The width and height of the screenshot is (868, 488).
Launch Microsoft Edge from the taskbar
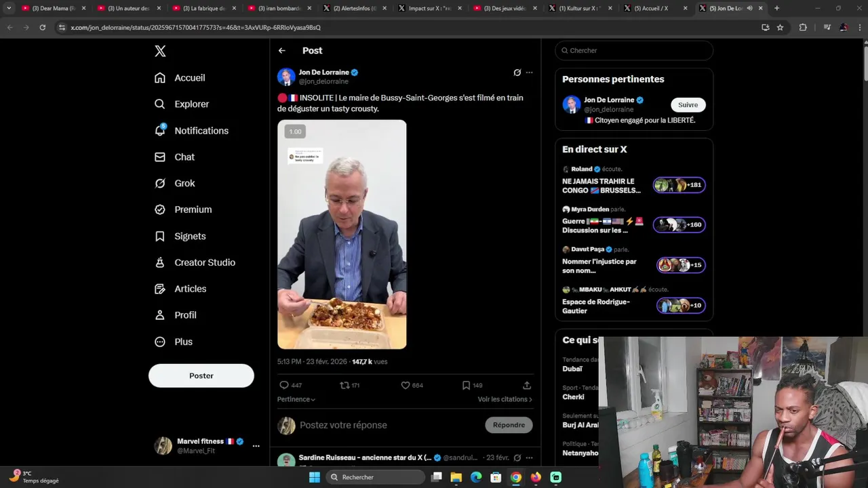click(476, 477)
